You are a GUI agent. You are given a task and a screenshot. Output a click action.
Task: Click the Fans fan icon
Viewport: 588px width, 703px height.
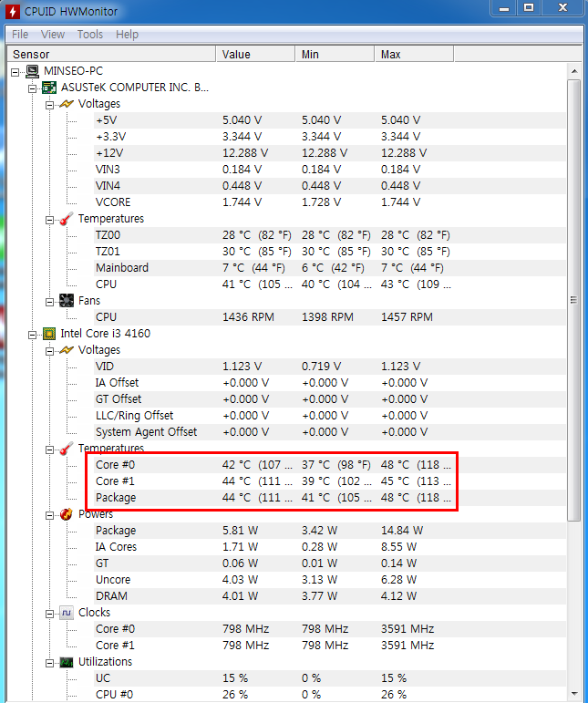(67, 301)
